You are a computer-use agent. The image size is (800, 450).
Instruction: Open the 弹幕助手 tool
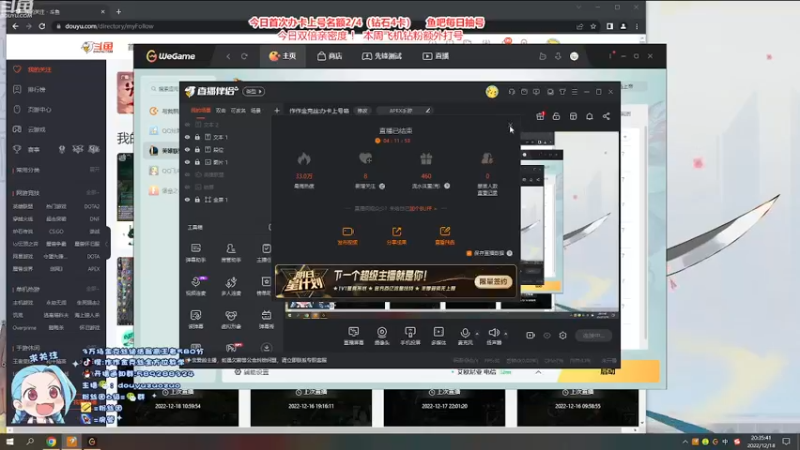click(x=196, y=253)
